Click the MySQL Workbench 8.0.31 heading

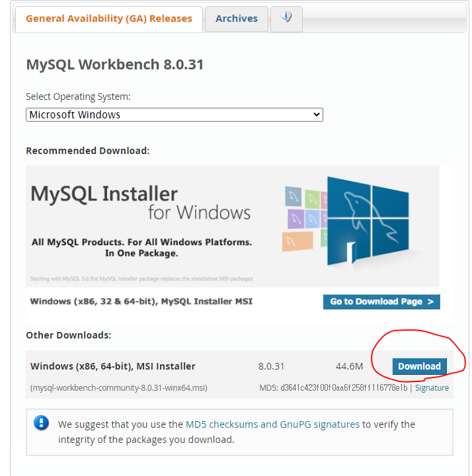(x=115, y=65)
